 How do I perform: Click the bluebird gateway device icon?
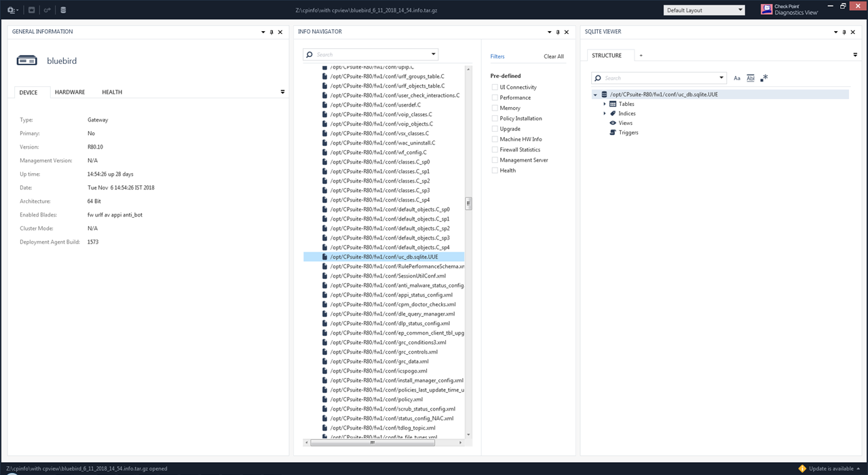tap(27, 60)
